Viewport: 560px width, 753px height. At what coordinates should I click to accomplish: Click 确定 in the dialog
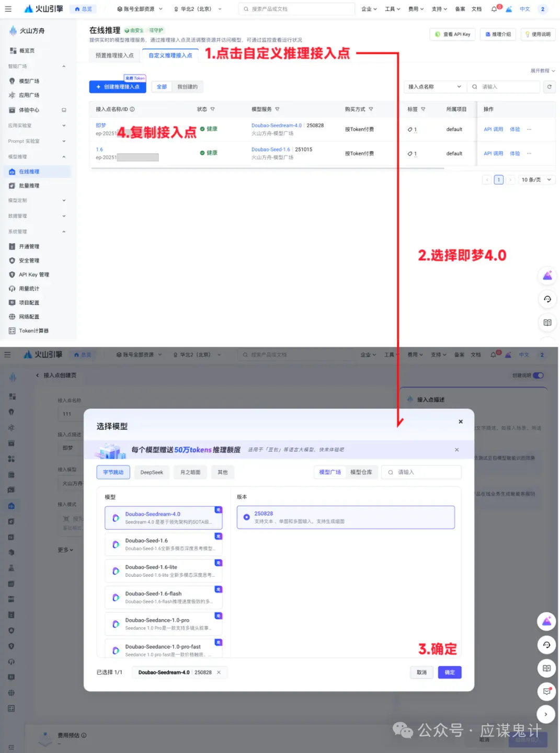(450, 672)
